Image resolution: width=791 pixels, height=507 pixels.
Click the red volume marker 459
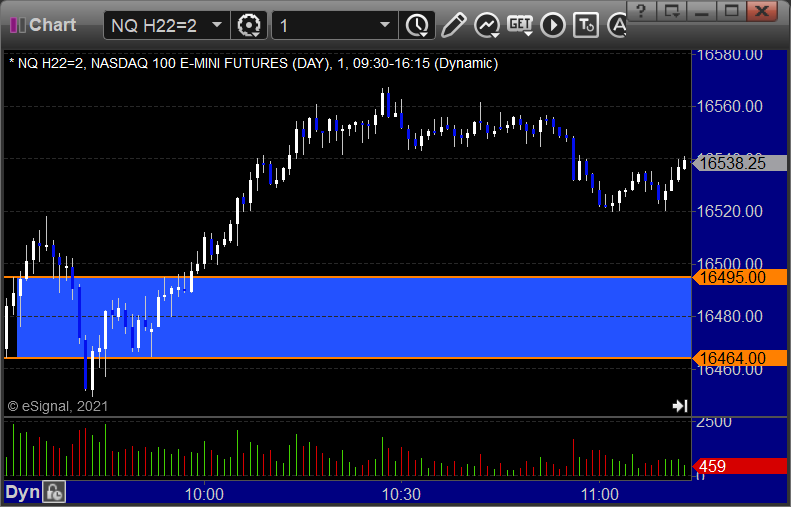tap(739, 466)
